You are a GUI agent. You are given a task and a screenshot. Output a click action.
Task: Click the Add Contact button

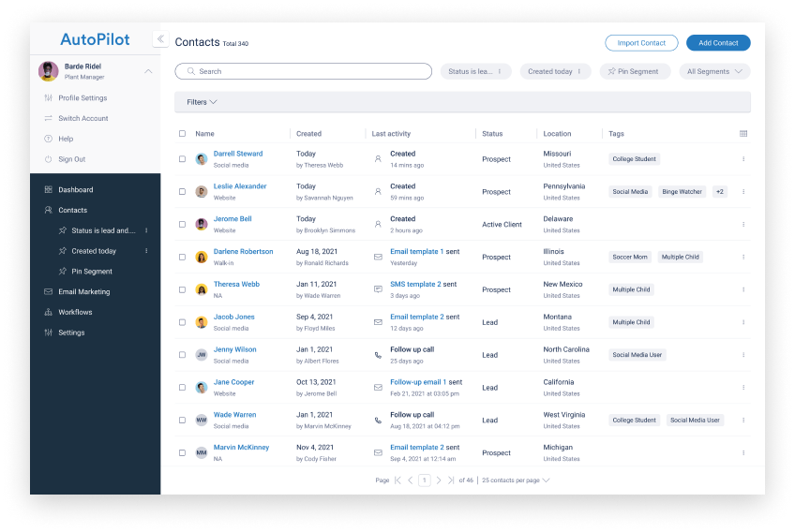(x=718, y=43)
